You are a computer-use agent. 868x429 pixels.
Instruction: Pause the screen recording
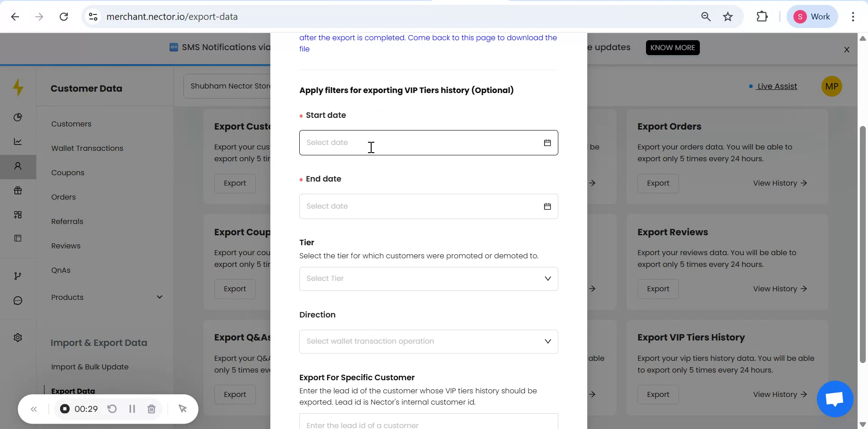tap(132, 409)
